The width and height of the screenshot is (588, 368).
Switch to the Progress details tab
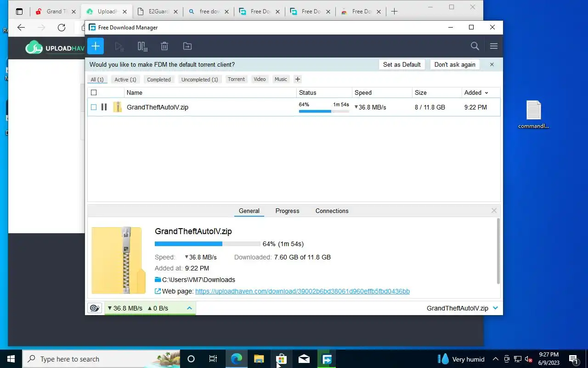[x=287, y=211]
